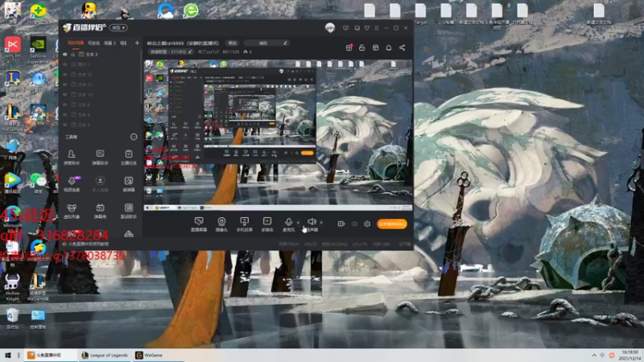This screenshot has width=644, height=362.
Task: Add a 摄像头 camera source
Action: (221, 224)
